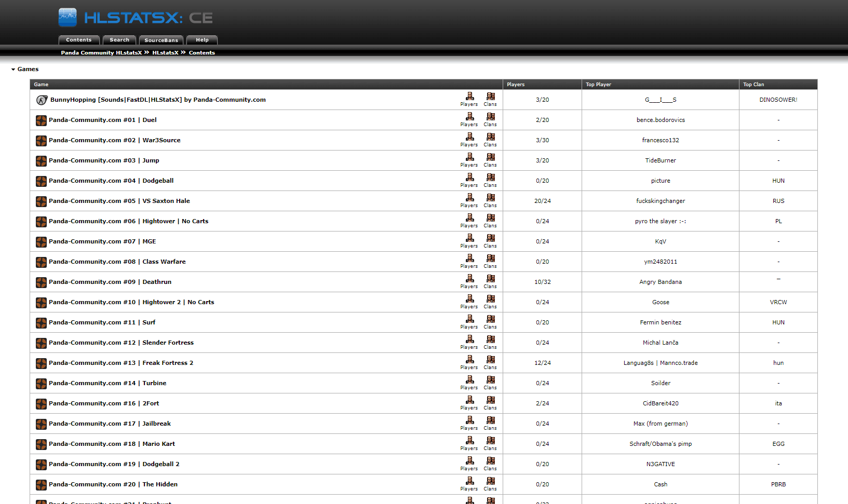848x504 pixels.
Task: Click the HLstatsX breadcrumb link
Action: point(165,53)
